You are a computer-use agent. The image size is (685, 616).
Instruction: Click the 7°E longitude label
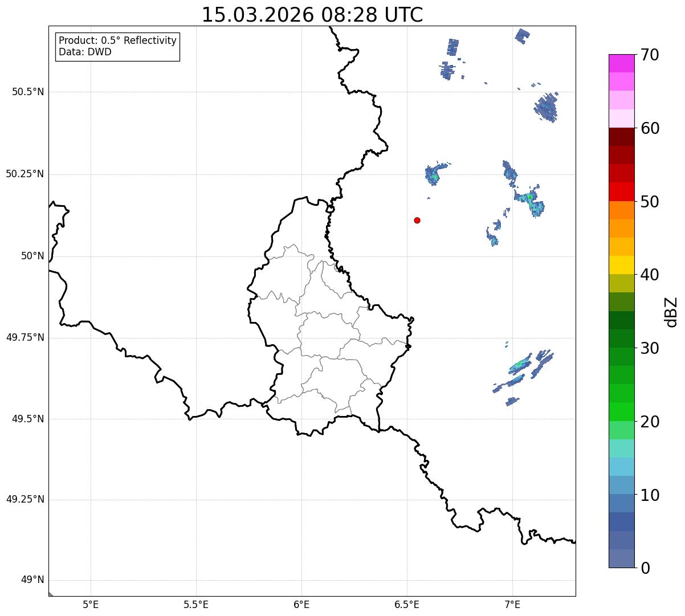pos(512,604)
